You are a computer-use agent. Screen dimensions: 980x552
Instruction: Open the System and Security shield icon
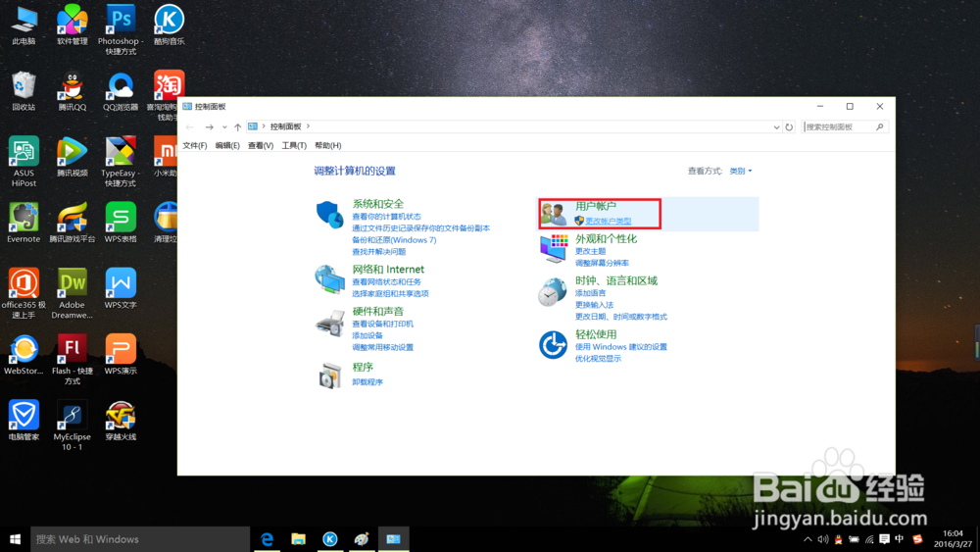click(x=329, y=215)
